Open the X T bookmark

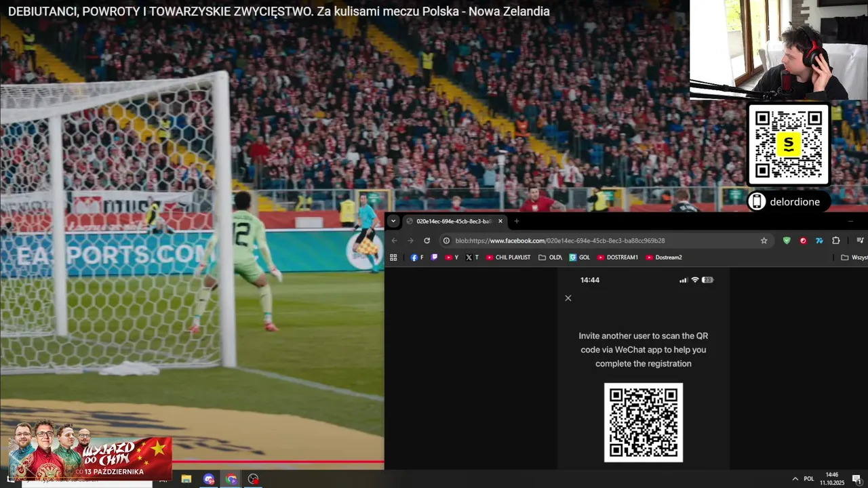tap(472, 258)
